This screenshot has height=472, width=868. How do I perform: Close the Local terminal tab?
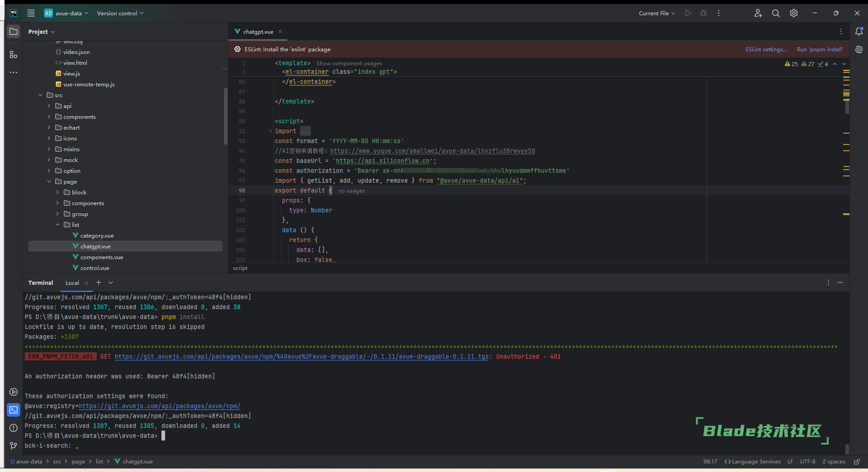pyautogui.click(x=86, y=283)
